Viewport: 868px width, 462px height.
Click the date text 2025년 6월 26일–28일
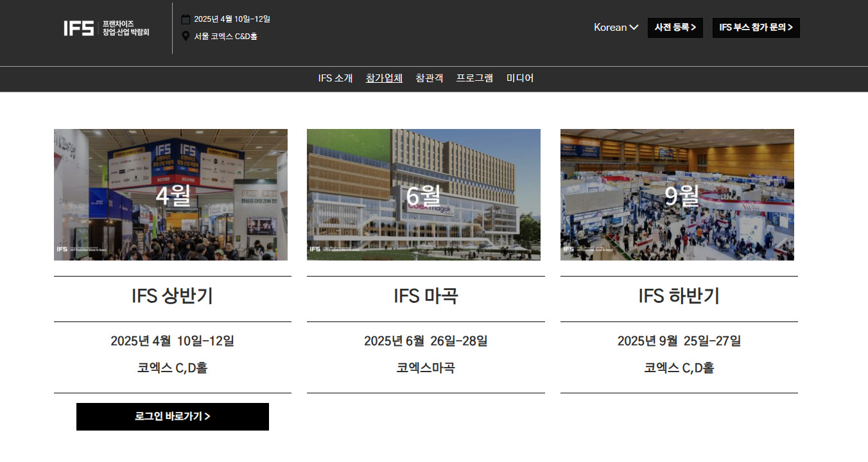426,341
